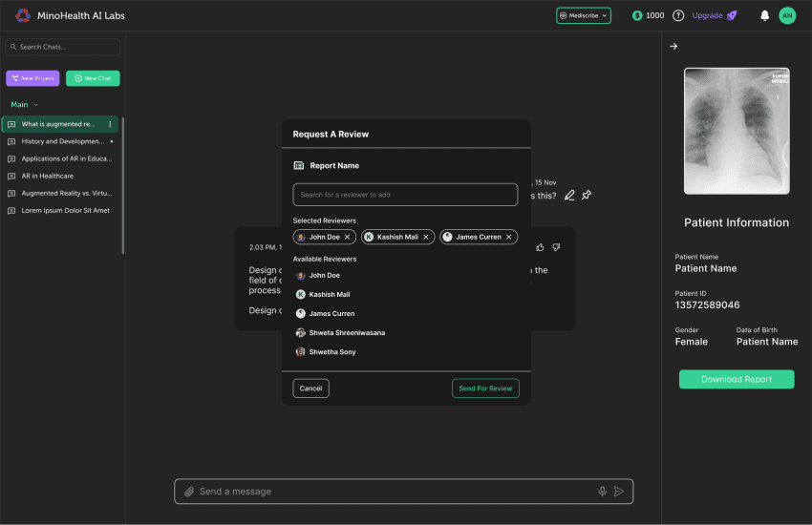812x525 pixels.
Task: Click the Search Chats field
Action: [63, 47]
